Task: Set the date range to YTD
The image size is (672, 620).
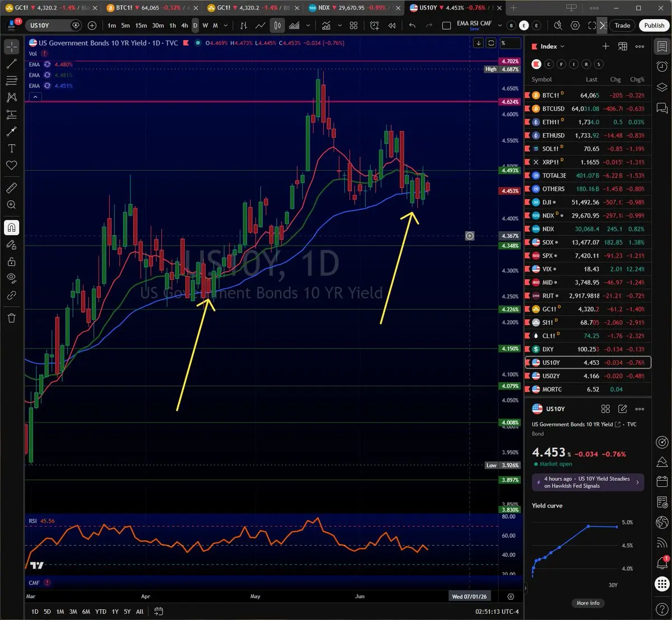Action: pyautogui.click(x=101, y=612)
